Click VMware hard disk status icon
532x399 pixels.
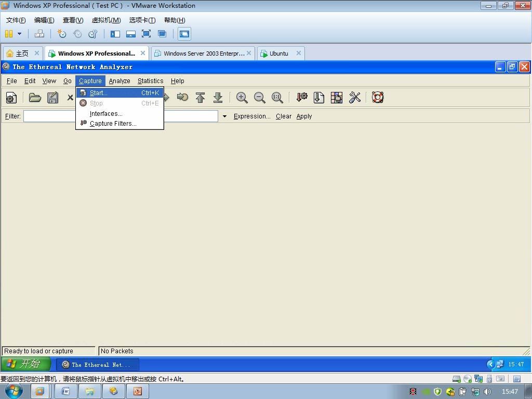click(457, 379)
